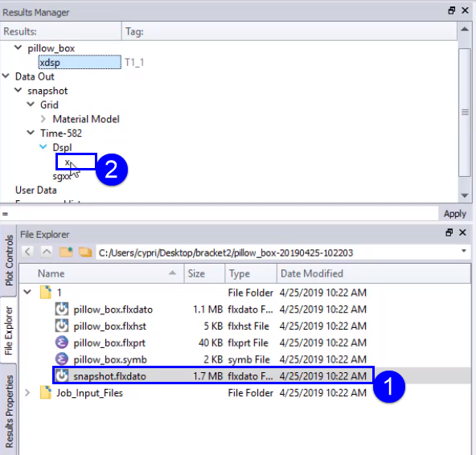Click the Tag column header
This screenshot has width=476, height=455.
[289, 31]
